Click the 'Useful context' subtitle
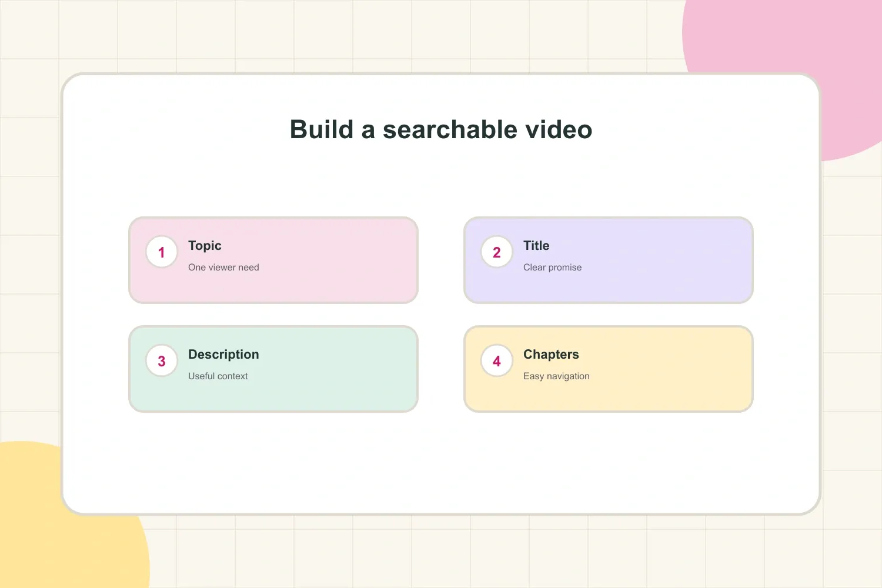 (x=218, y=376)
